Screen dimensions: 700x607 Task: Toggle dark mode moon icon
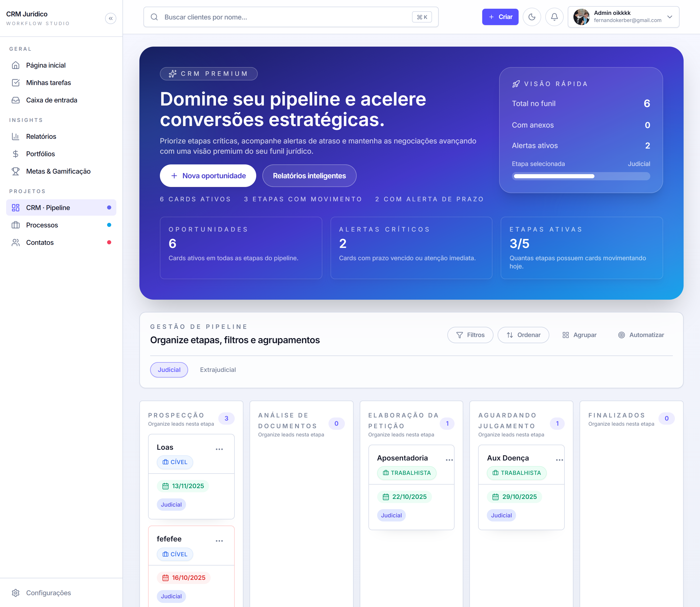[532, 17]
